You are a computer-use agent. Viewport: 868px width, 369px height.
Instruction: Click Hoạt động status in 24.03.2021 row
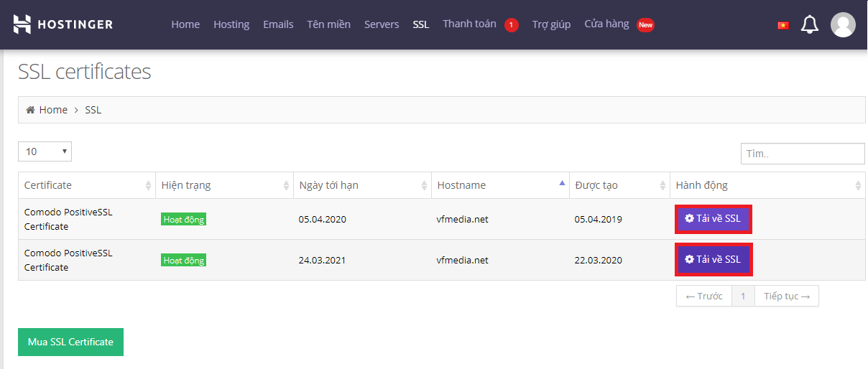(x=184, y=261)
